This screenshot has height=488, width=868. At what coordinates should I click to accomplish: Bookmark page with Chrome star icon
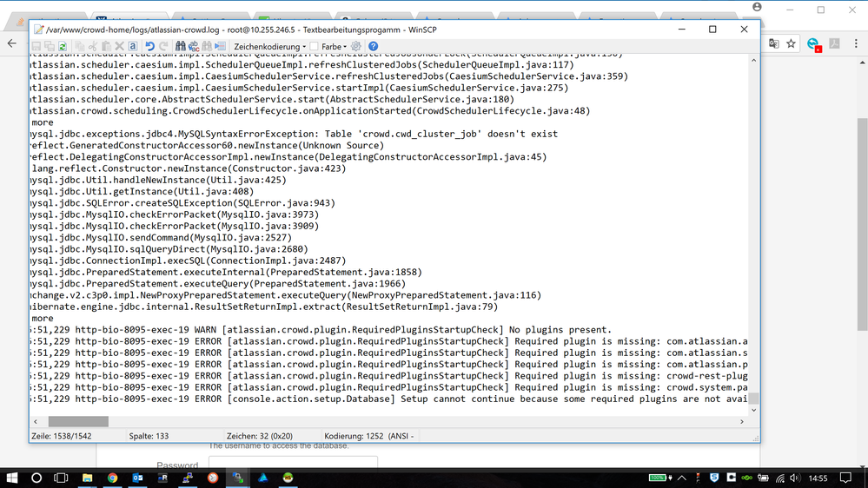[791, 43]
